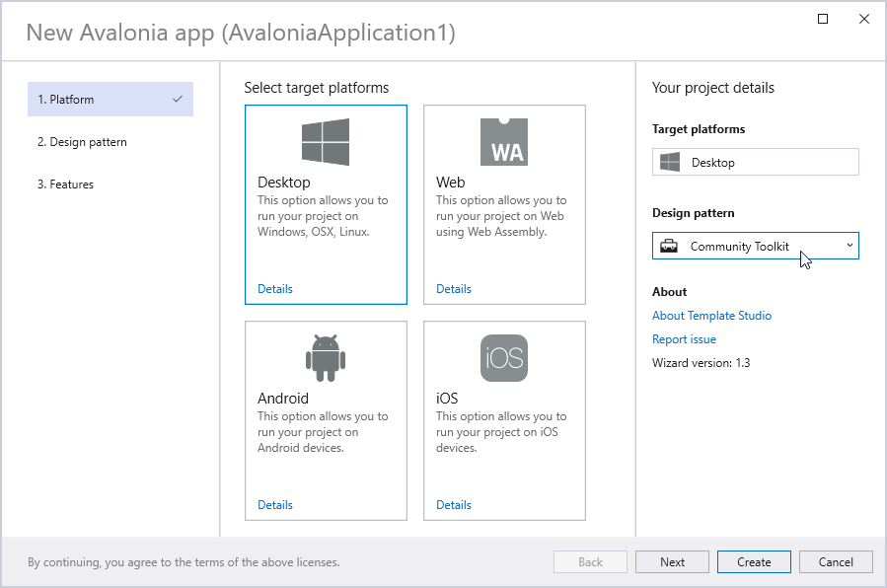This screenshot has width=887, height=588.
Task: Click the toolkit briefcase icon in Design pattern
Action: tap(669, 246)
